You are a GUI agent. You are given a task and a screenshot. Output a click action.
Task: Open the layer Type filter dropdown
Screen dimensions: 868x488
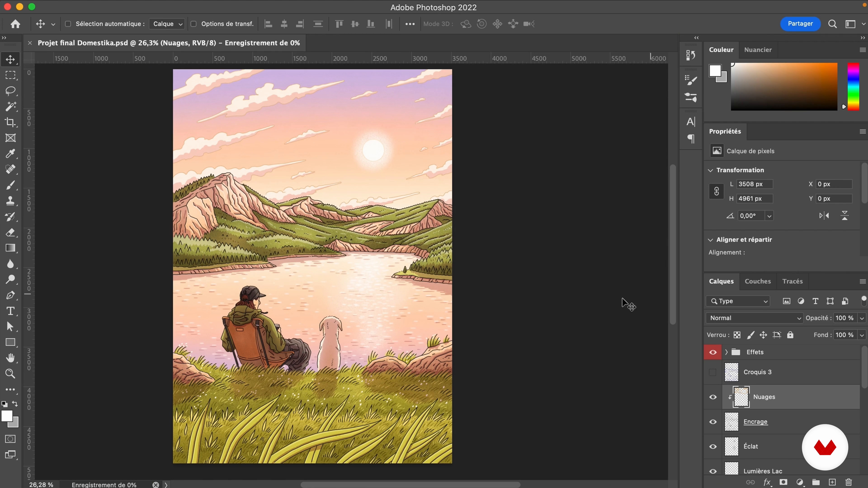pyautogui.click(x=738, y=301)
